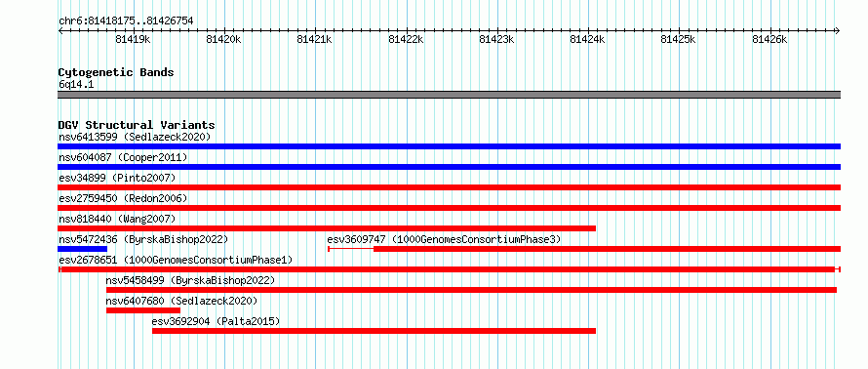Click the 81420k ruler label
This screenshot has width=868, height=369.
[224, 39]
